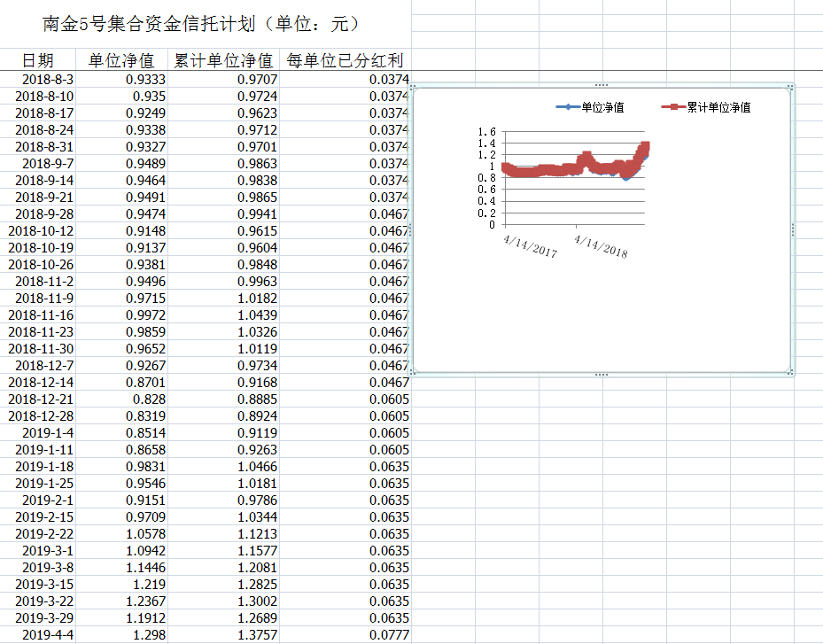Grab the chart's bottom-center sizing handle
This screenshot has height=644, width=823.
pyautogui.click(x=602, y=375)
